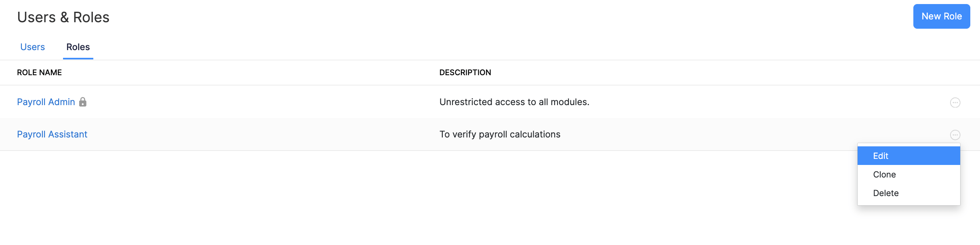Click the 'Unrestricted access to all modules' description

coord(514,102)
